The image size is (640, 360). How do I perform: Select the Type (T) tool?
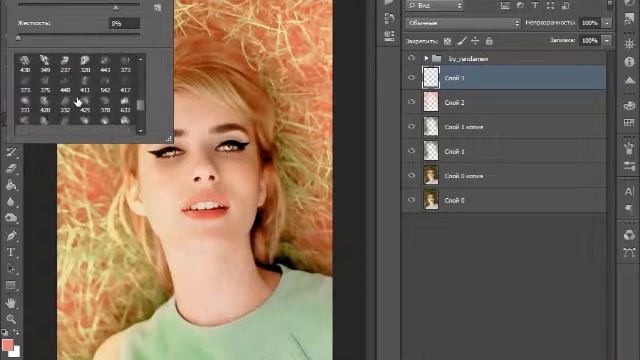11,252
